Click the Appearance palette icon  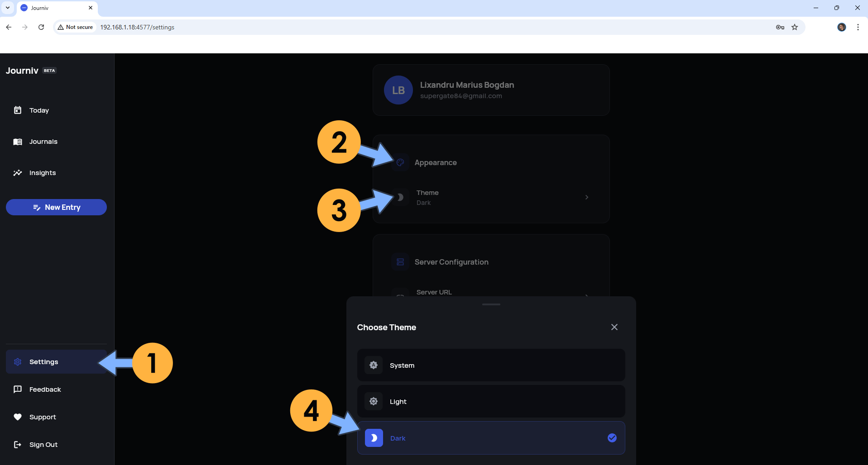(x=400, y=162)
